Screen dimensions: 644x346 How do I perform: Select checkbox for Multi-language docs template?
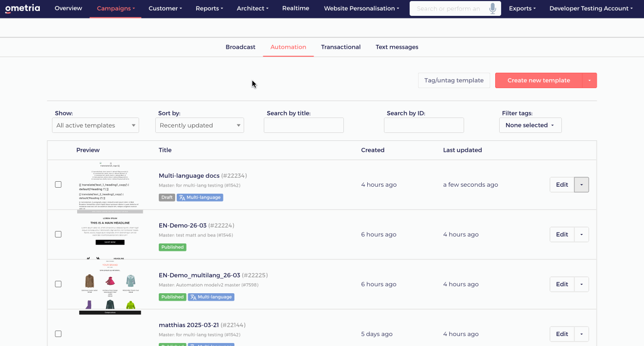click(x=58, y=184)
